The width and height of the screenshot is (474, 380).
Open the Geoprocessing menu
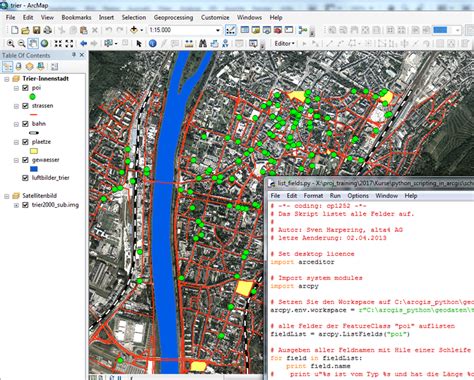point(173,17)
